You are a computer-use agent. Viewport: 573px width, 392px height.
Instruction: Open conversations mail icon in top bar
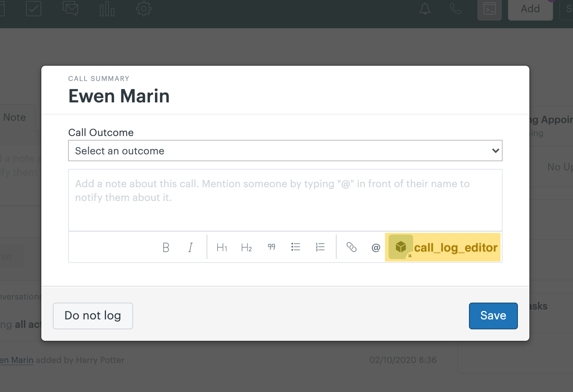(70, 8)
